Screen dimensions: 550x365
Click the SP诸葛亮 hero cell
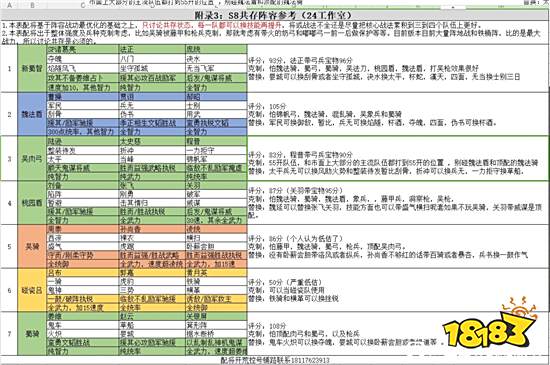(82, 49)
